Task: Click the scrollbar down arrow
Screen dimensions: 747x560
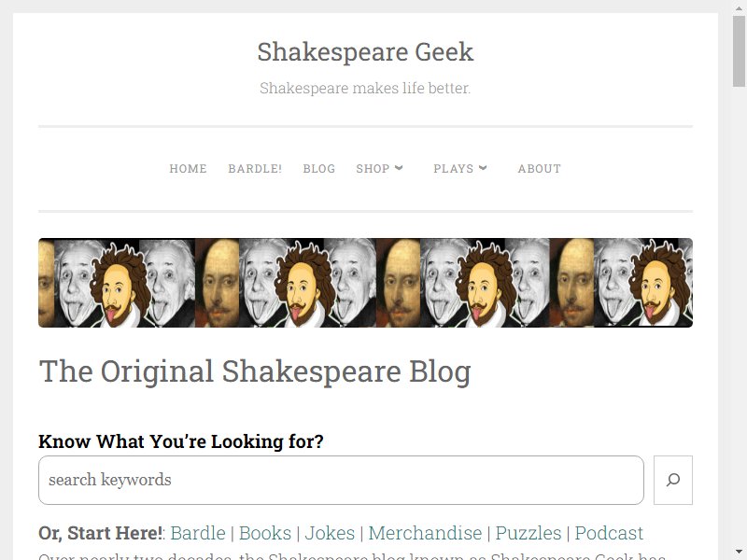Action: pos(739,552)
